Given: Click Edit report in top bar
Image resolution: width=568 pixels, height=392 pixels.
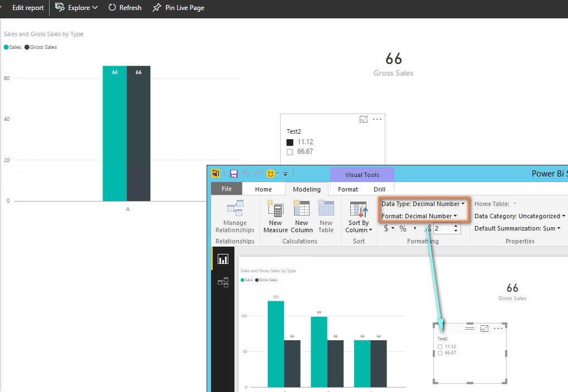Looking at the screenshot, I should (28, 8).
